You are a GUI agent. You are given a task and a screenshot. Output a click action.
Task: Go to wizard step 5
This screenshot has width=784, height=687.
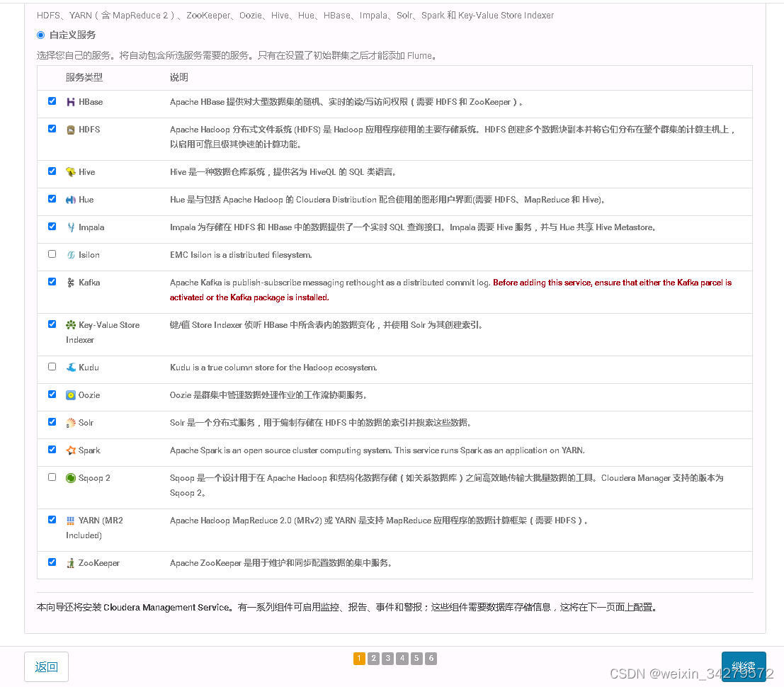point(416,659)
